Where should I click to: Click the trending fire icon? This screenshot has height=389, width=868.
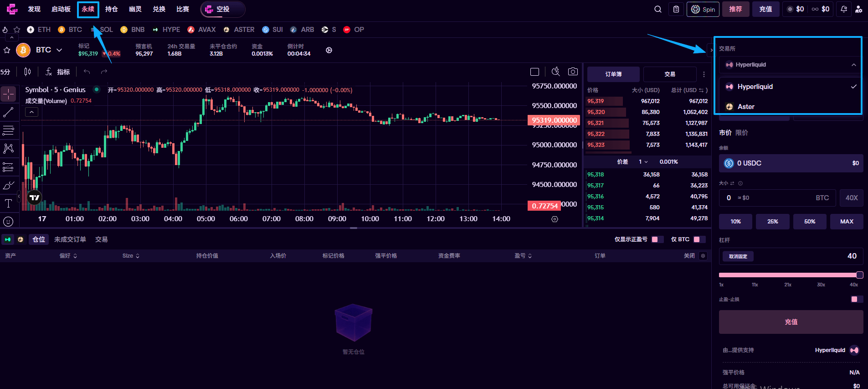tap(5, 30)
